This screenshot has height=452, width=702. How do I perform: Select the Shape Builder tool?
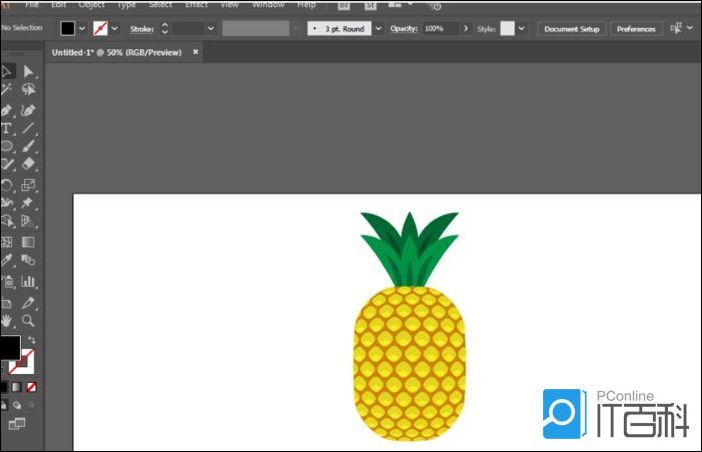tap(6, 221)
